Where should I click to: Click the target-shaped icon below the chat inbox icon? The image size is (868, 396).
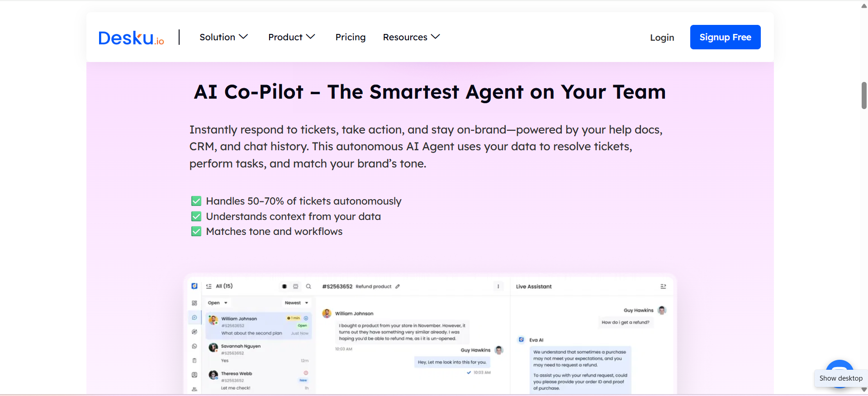(x=194, y=332)
